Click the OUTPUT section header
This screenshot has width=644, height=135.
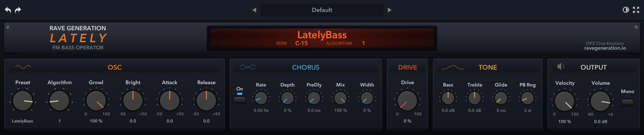[x=594, y=67]
